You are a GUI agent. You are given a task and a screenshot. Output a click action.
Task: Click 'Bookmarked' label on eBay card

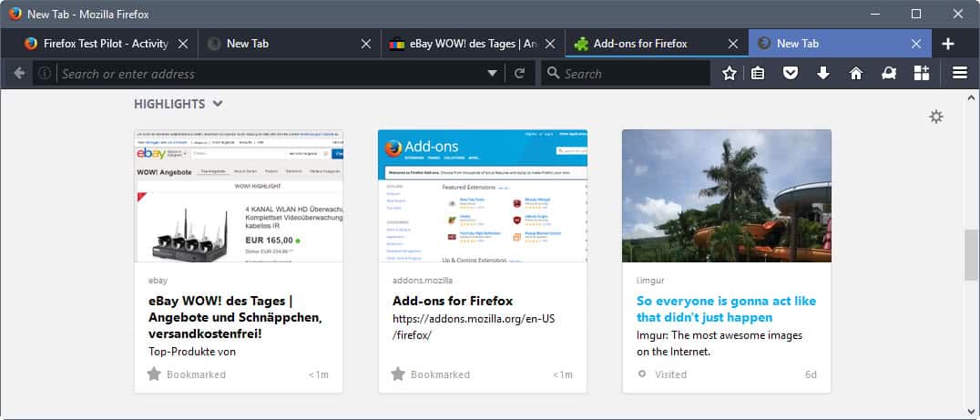(x=196, y=374)
